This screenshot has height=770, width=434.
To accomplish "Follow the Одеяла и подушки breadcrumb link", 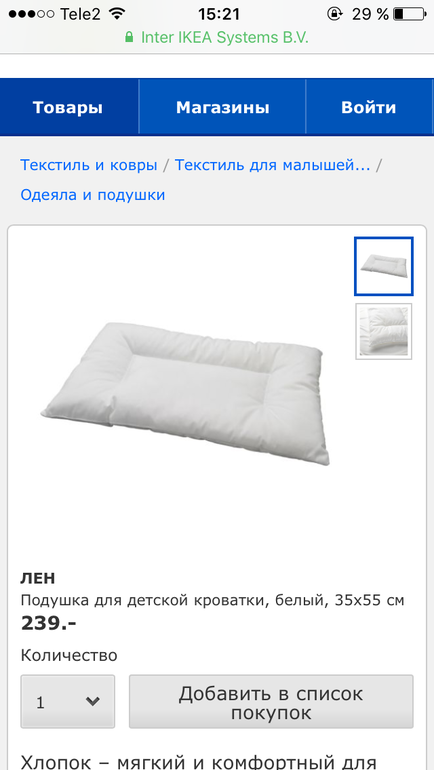I will click(93, 195).
